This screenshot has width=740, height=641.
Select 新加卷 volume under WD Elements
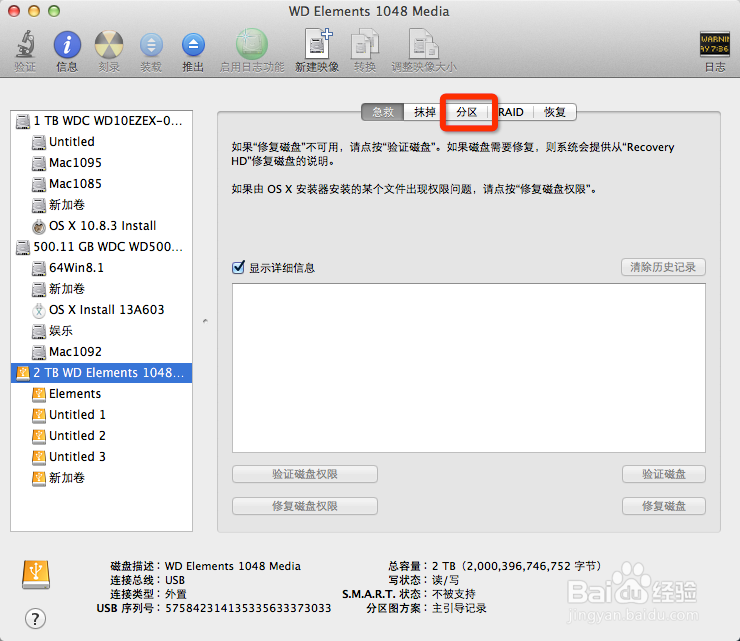(101, 478)
